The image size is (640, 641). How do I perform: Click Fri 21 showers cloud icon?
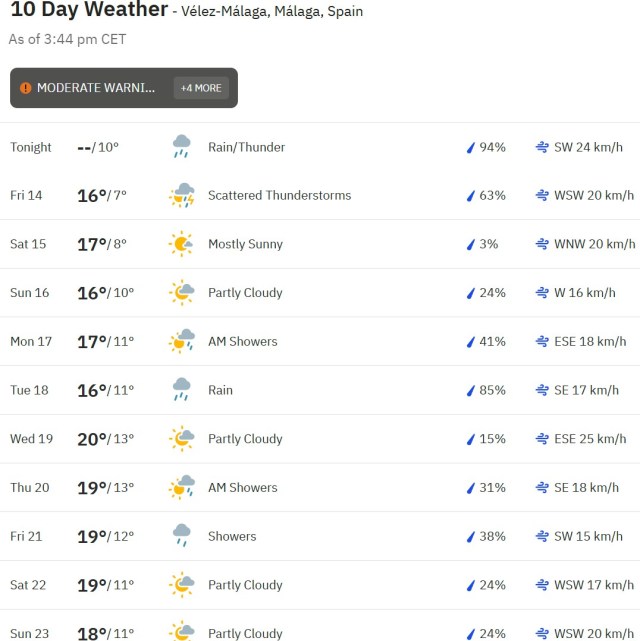pos(181,536)
